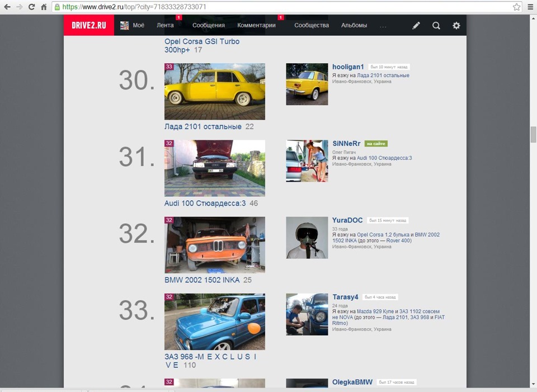The image size is (537, 392).
Task: Open Opel Corsa 1,2 булька link
Action: [383, 235]
